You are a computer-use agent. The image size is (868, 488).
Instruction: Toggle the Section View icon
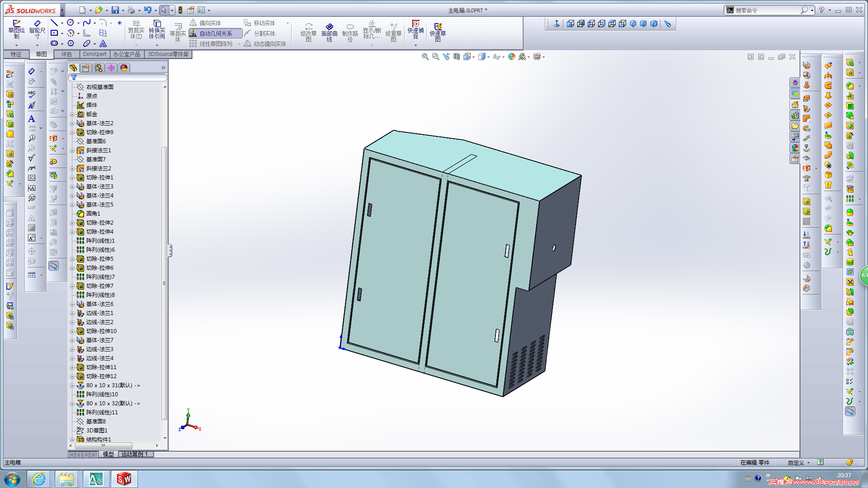[457, 56]
